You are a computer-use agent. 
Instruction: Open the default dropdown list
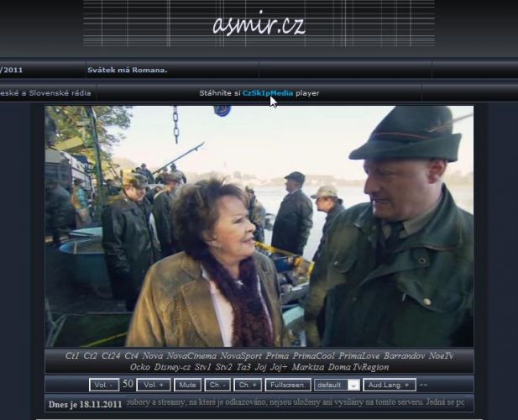337,385
